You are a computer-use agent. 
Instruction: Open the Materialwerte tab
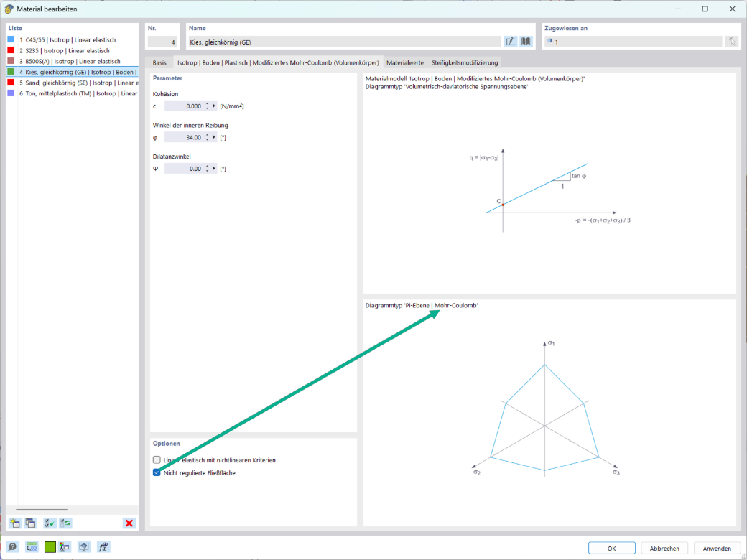tap(405, 62)
